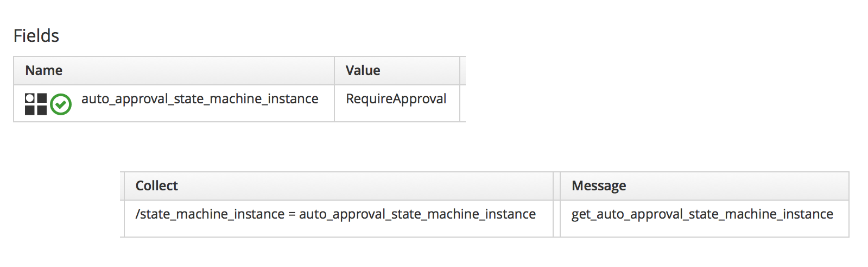Click the /state_machine_instance path in Collect row

210,214
